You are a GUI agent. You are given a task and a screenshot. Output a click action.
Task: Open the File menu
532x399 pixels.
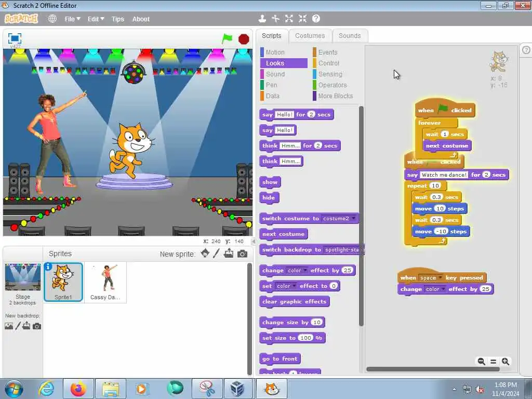point(72,19)
